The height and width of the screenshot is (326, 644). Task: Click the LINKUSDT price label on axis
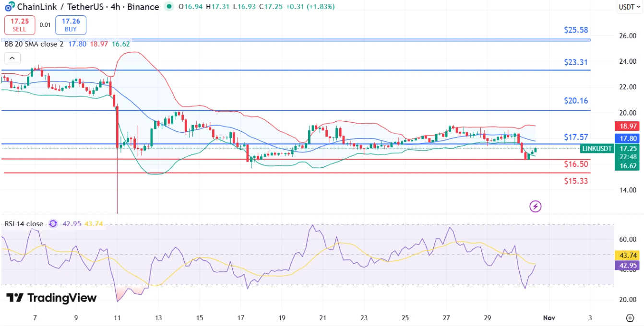click(596, 149)
